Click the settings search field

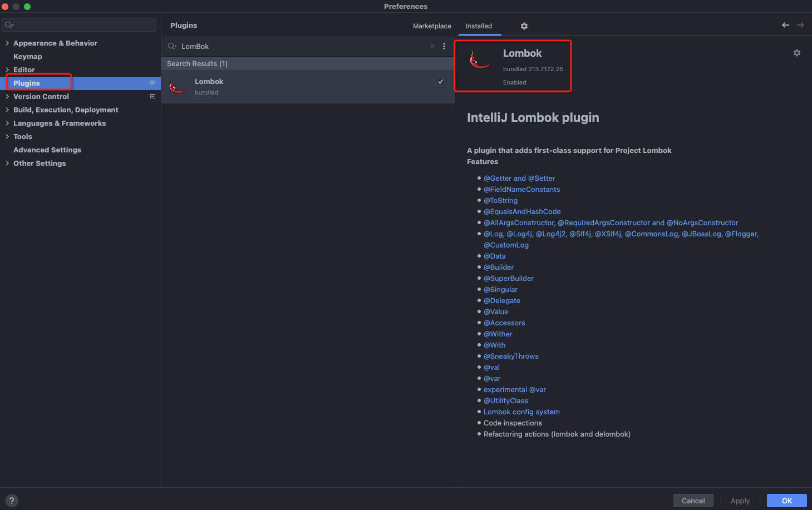click(x=80, y=25)
